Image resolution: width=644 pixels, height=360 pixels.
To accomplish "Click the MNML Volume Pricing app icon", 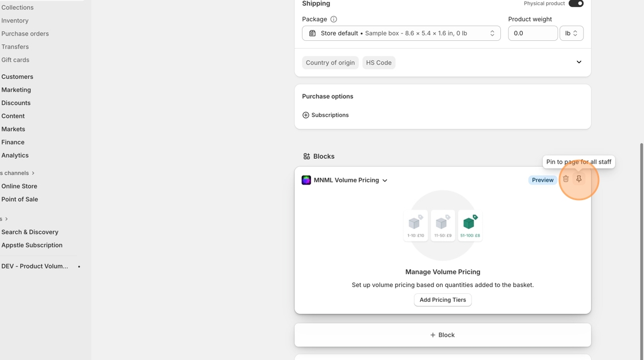I will pos(306,180).
